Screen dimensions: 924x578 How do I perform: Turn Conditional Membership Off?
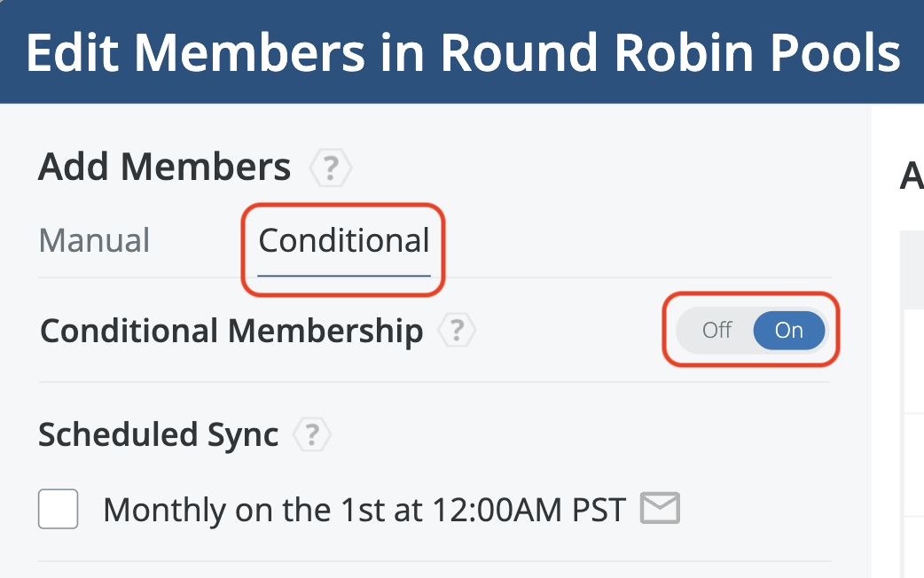click(716, 331)
